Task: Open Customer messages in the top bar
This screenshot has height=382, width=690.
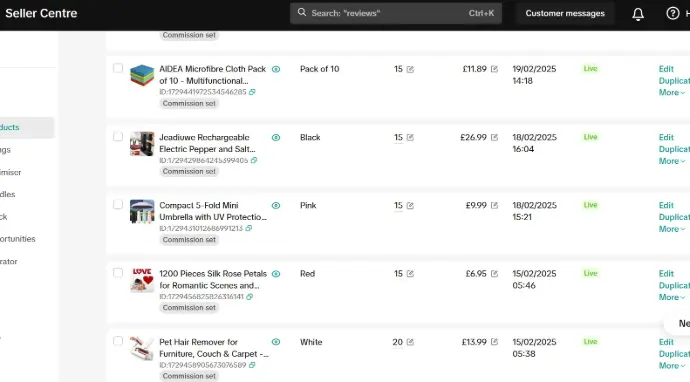Action: pos(565,13)
